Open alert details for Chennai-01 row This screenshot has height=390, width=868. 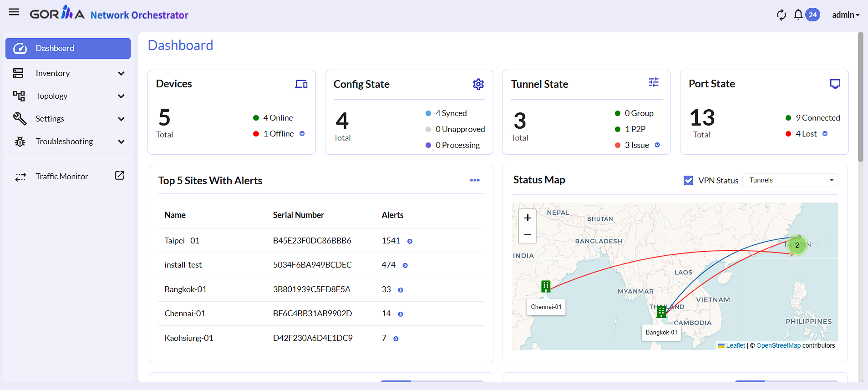click(401, 314)
